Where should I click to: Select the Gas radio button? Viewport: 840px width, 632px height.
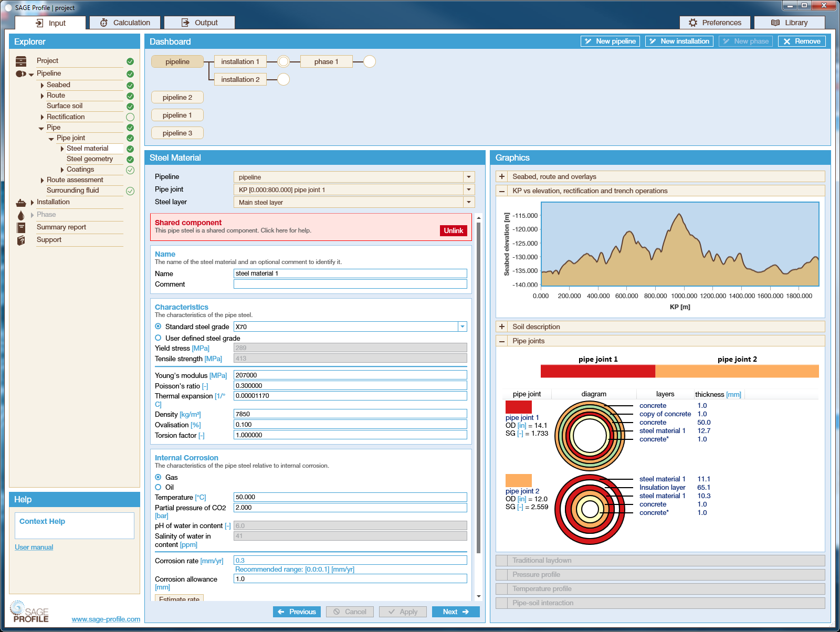coord(158,477)
